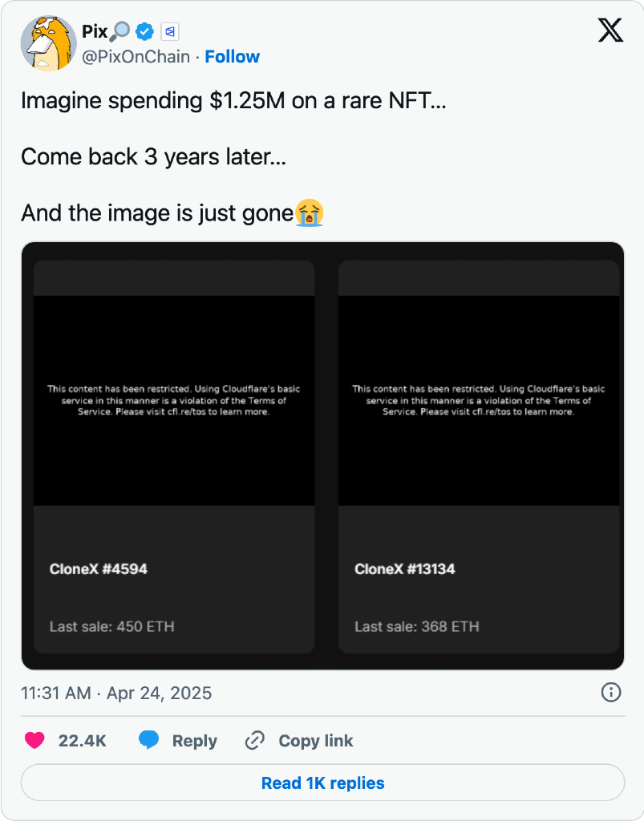Open the 11:31 AM · Apr 24, 2025 timestamp
The height and width of the screenshot is (821, 644).
click(x=116, y=693)
